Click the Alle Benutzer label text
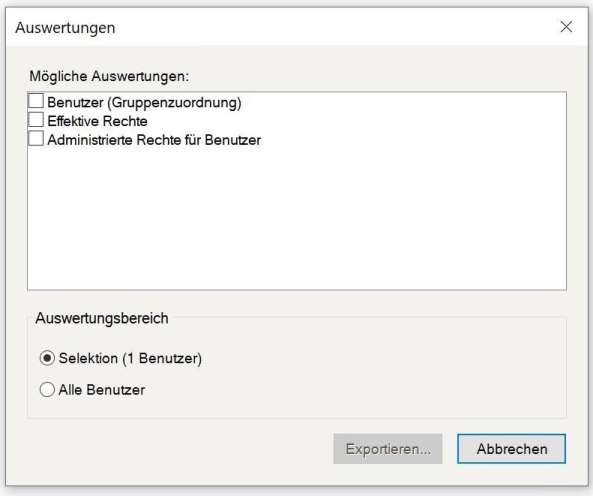593x496 pixels. coord(101,390)
